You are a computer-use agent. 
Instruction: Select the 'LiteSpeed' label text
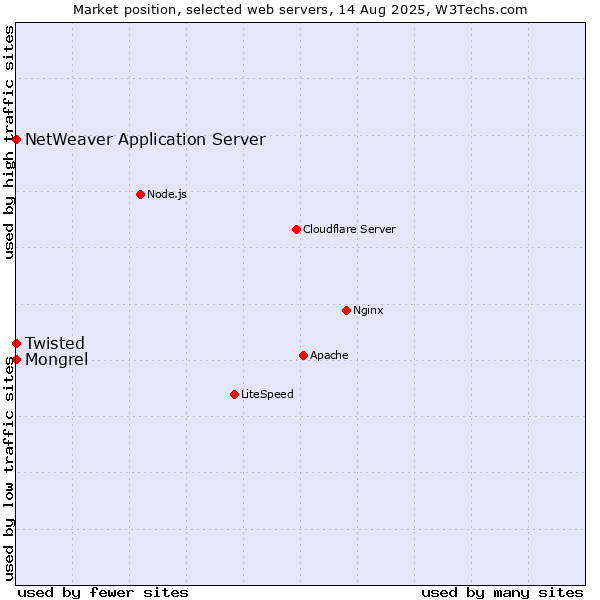(x=267, y=395)
